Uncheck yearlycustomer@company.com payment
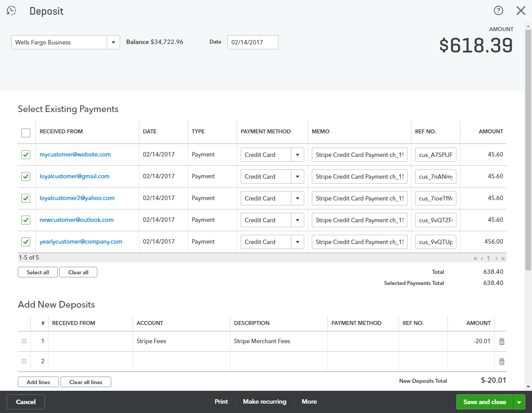Image resolution: width=532 pixels, height=413 pixels. pos(26,242)
